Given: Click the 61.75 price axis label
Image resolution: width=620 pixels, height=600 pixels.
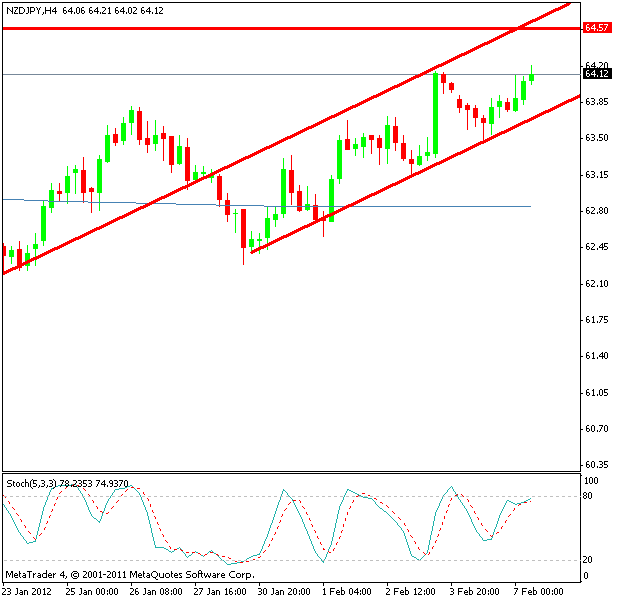Looking at the screenshot, I should pos(597,320).
